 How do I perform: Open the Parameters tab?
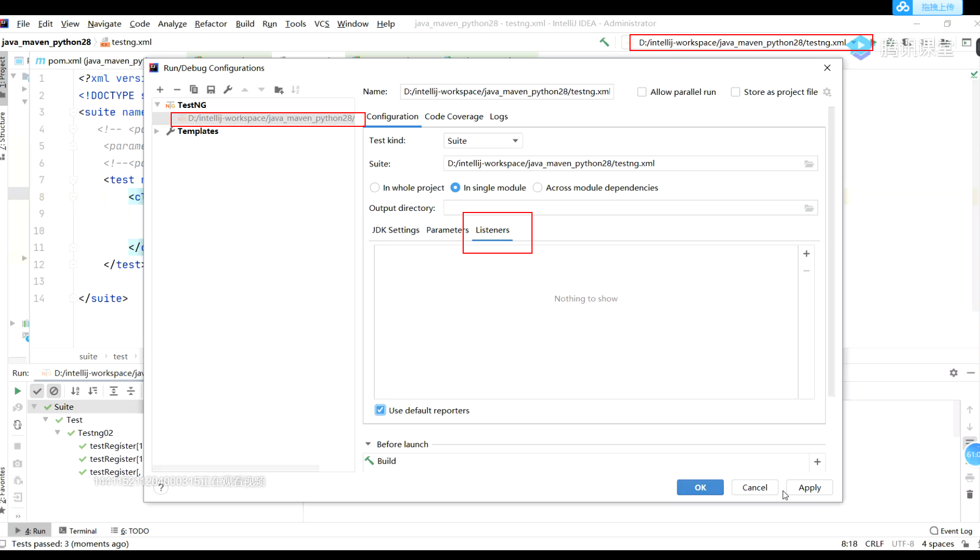tap(447, 230)
